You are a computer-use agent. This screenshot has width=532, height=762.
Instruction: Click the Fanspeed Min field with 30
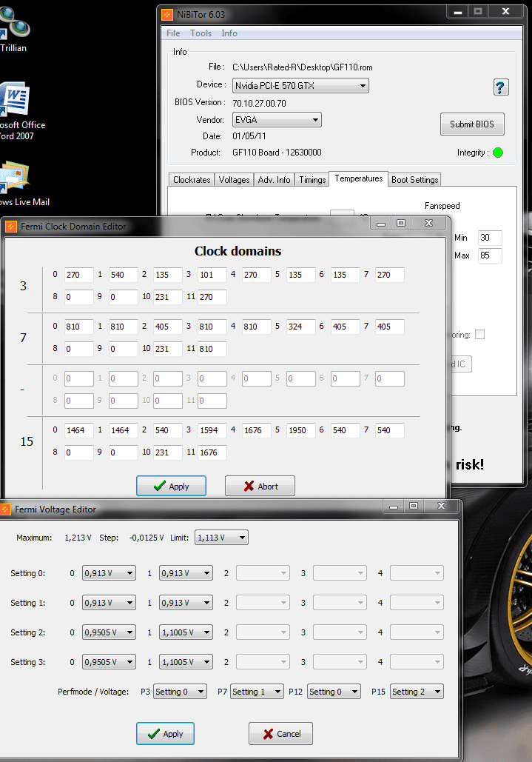click(x=490, y=238)
